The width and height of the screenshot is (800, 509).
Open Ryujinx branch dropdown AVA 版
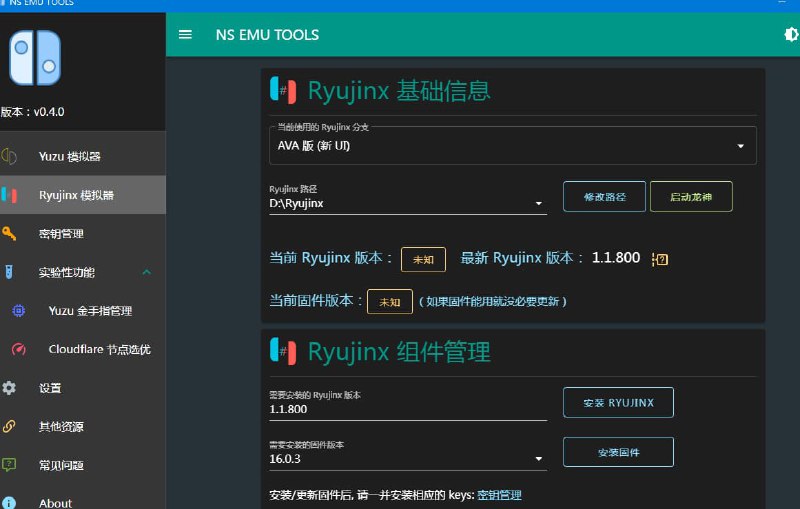click(513, 145)
